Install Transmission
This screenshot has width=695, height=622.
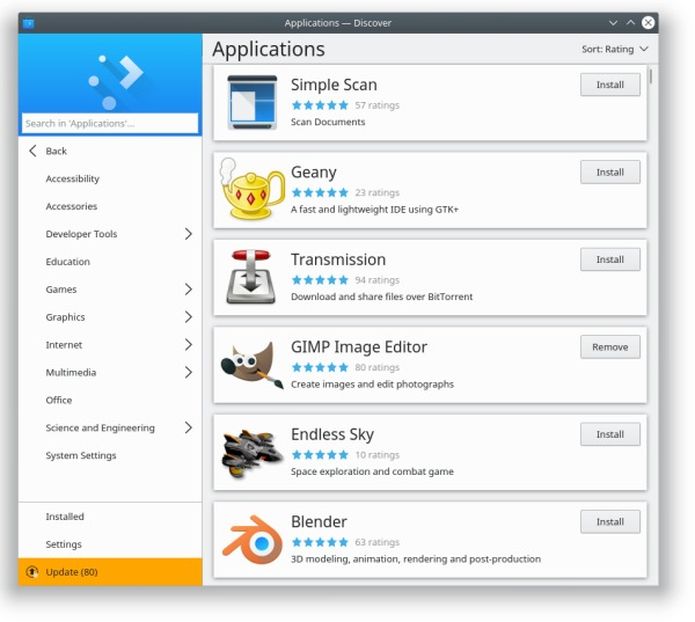(x=610, y=259)
